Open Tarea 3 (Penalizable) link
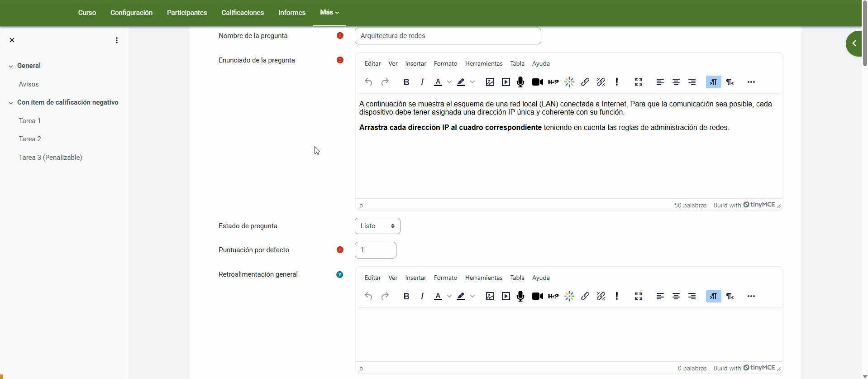Screen dimensions: 868x379 tap(50, 158)
